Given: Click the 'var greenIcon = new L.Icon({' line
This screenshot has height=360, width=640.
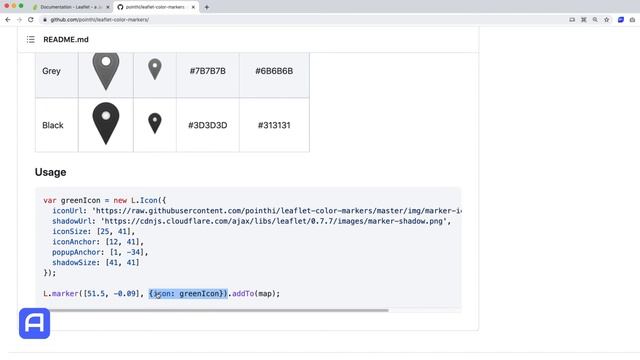Looking at the screenshot, I should 104,200.
